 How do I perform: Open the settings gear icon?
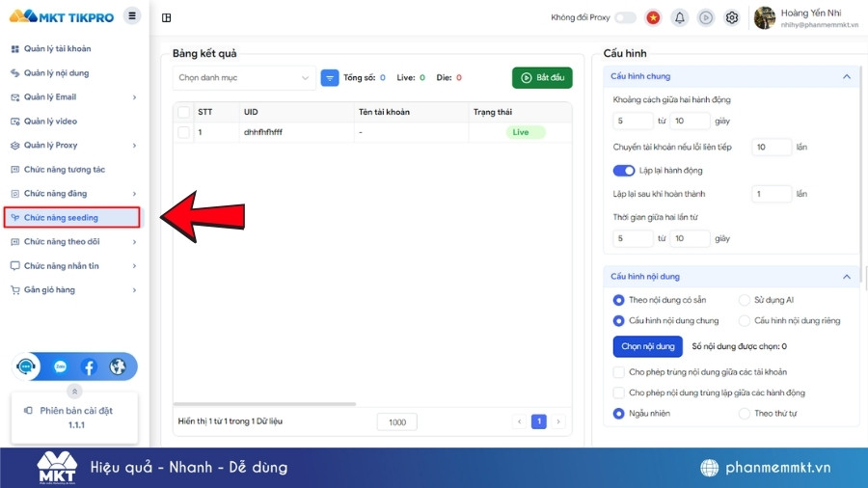point(732,17)
